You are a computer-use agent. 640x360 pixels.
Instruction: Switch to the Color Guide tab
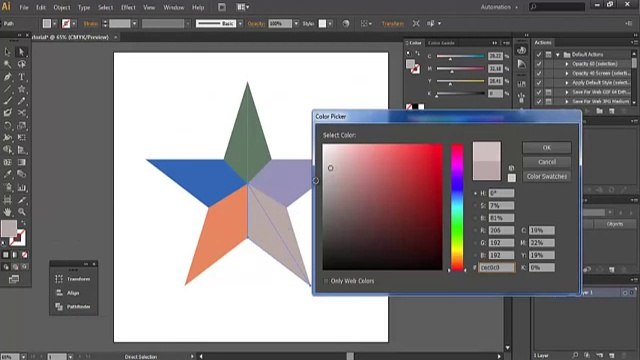tap(441, 43)
